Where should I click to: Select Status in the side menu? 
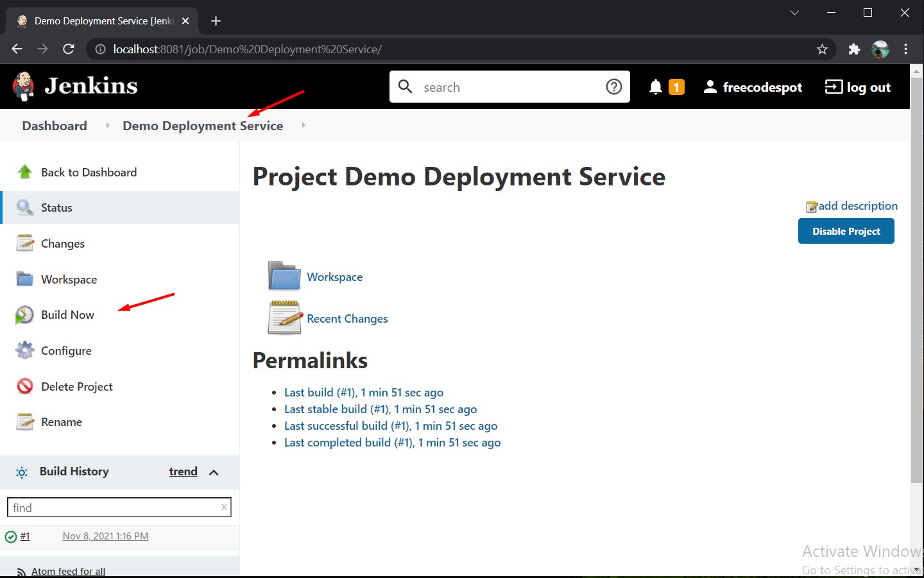(121, 208)
